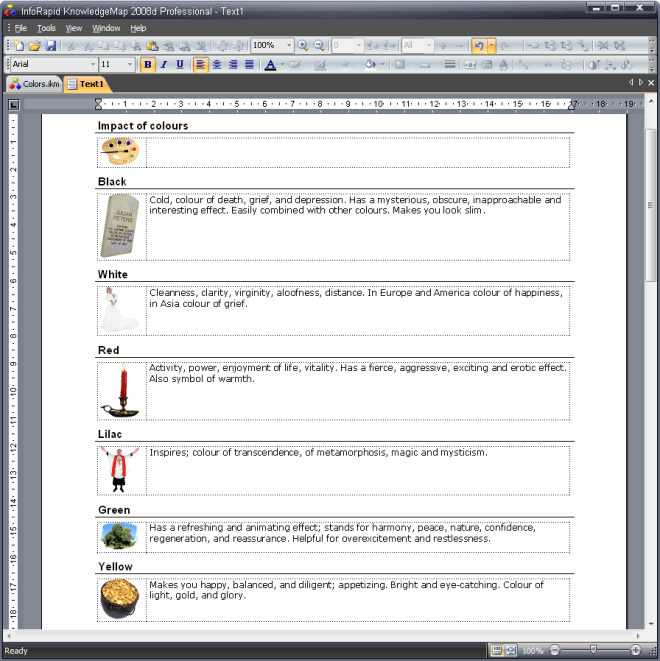The width and height of the screenshot is (660, 661).
Task: Click the Undo arrow icon
Action: click(x=479, y=46)
